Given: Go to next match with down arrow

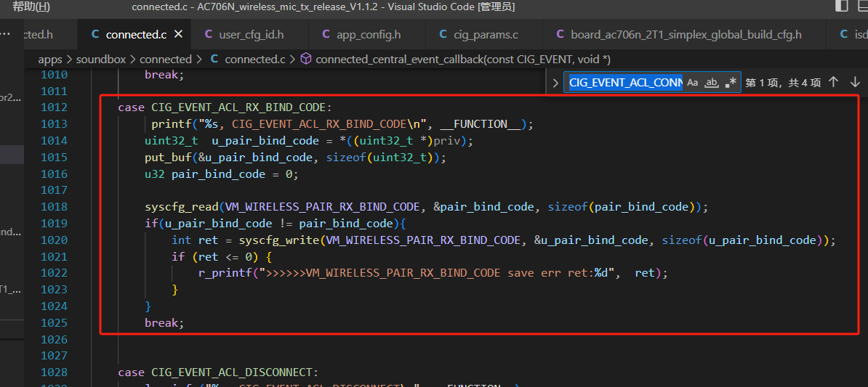Looking at the screenshot, I should click(x=855, y=82).
